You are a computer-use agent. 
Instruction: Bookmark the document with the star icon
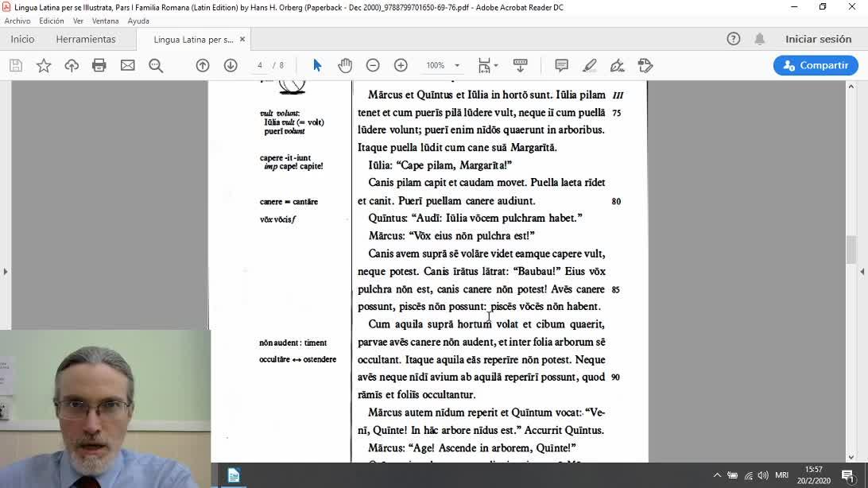click(x=44, y=65)
